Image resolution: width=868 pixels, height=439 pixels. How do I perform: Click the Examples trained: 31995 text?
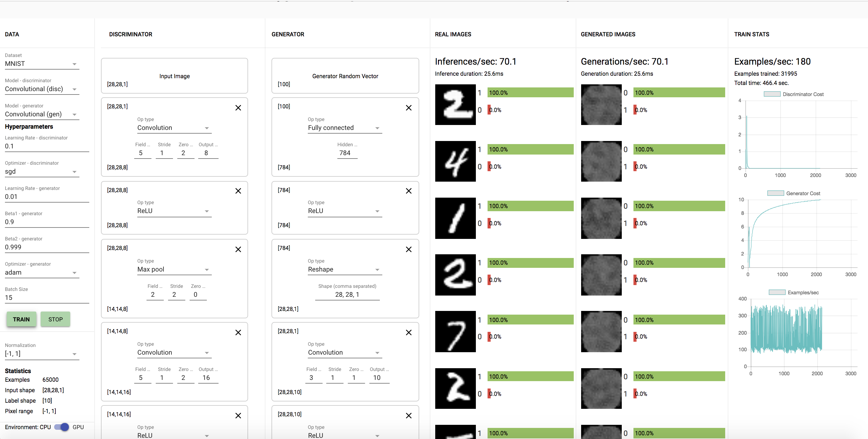766,74
